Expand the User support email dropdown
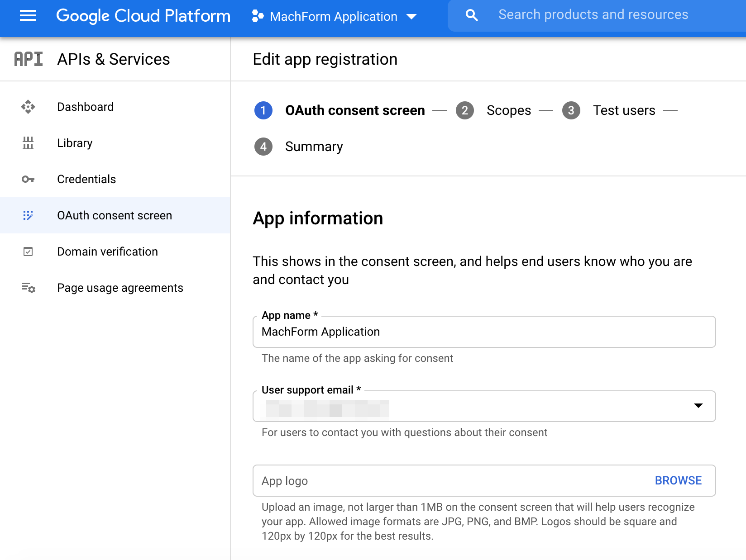 coord(698,406)
